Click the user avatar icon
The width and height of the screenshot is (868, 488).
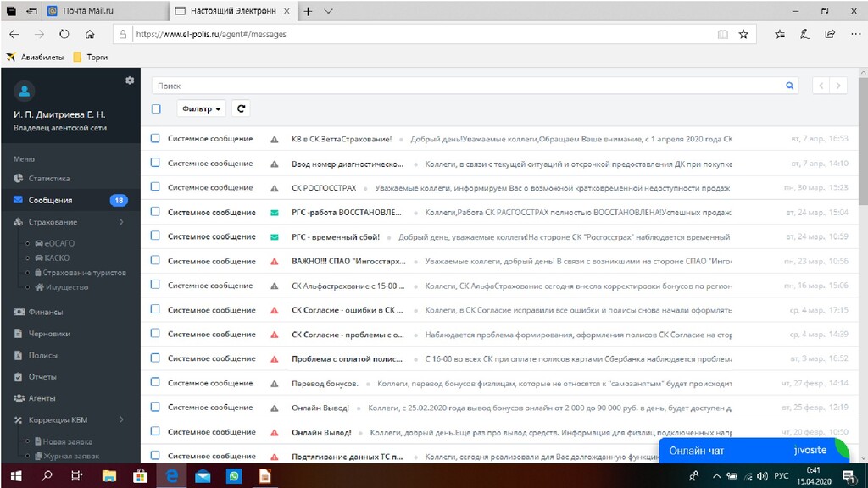pos(25,91)
